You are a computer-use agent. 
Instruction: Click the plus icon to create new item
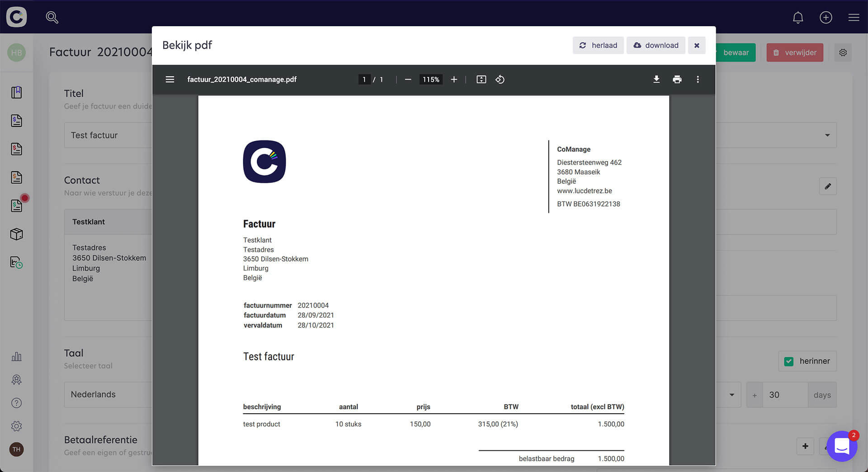pos(826,17)
